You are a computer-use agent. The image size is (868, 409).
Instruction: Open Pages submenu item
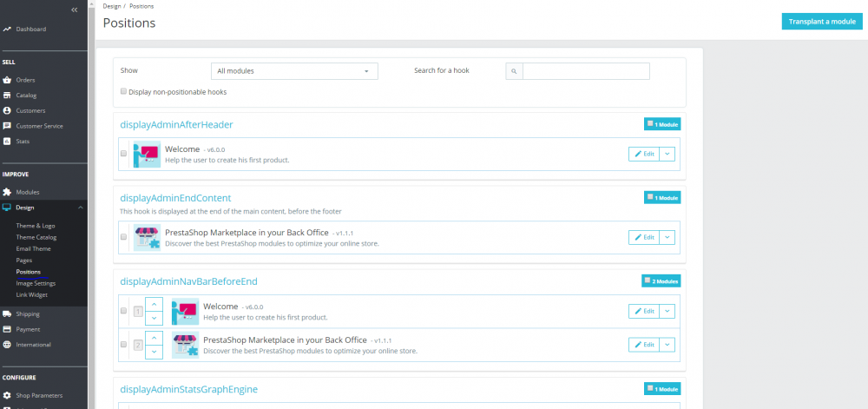coord(23,261)
